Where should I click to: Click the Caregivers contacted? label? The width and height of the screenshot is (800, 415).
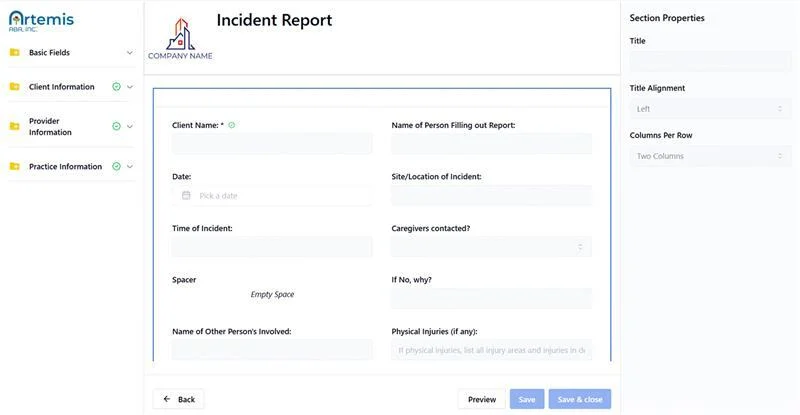coord(431,228)
